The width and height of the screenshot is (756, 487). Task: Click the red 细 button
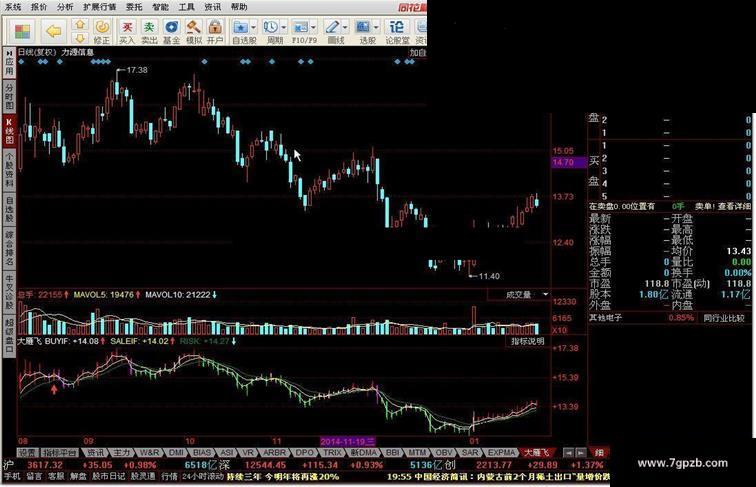click(x=599, y=452)
